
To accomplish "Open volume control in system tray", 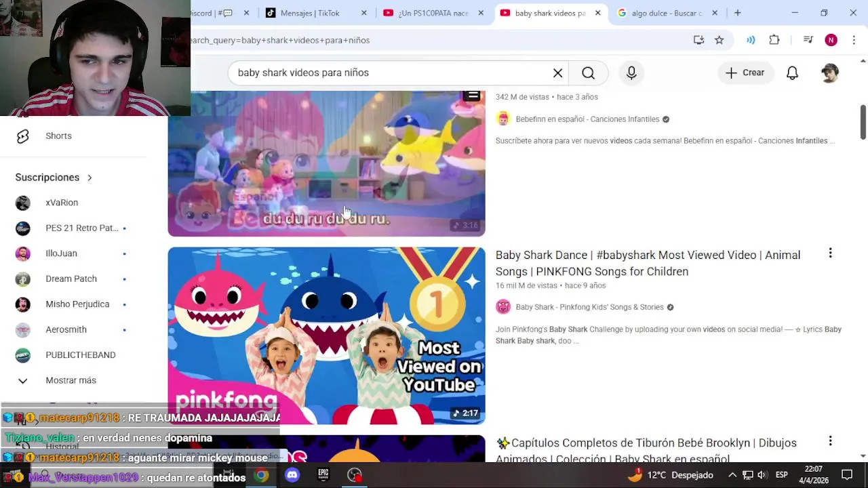I will tap(762, 475).
